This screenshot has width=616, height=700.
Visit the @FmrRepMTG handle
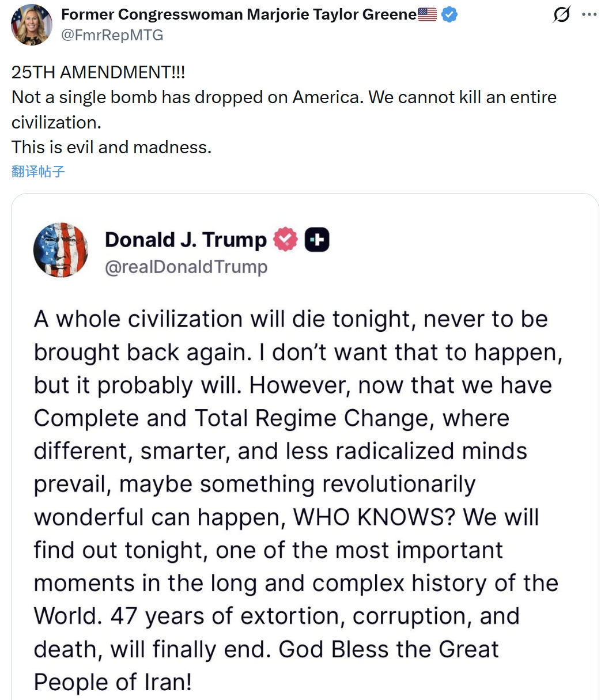(112, 35)
